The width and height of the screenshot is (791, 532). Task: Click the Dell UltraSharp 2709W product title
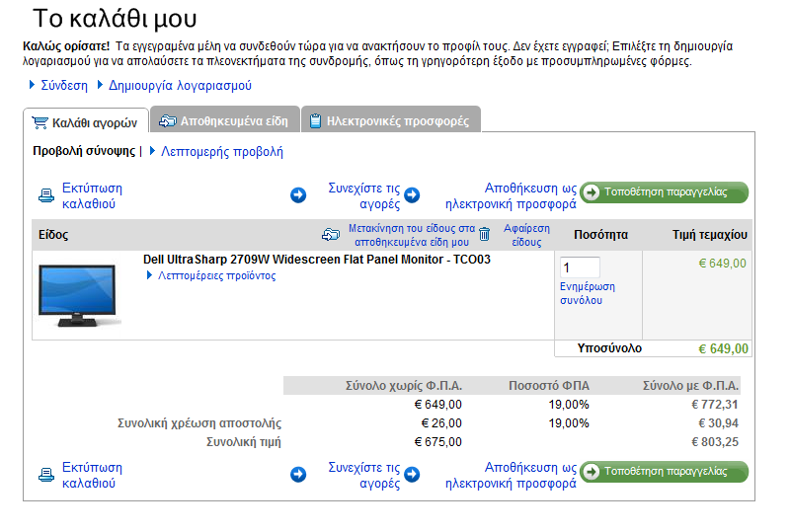tap(317, 260)
